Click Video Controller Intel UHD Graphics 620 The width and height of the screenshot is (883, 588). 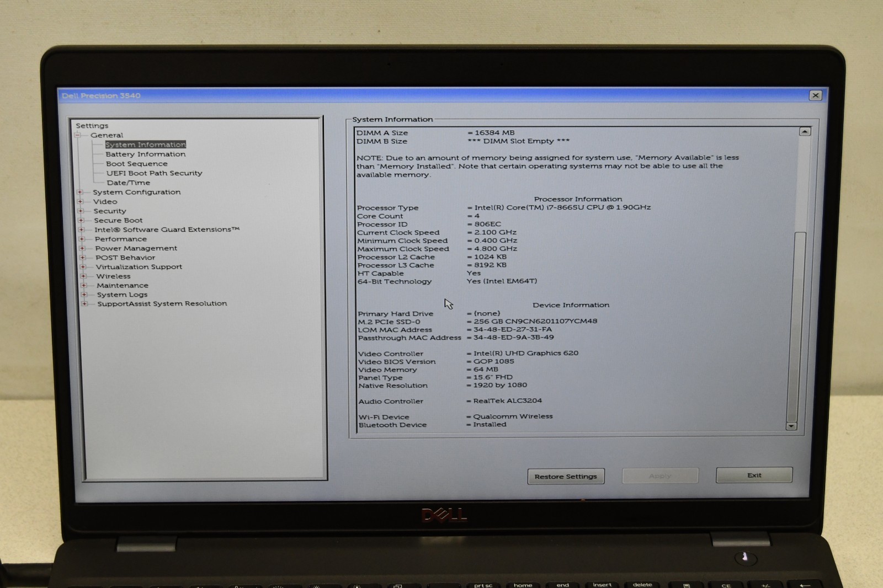click(x=526, y=353)
